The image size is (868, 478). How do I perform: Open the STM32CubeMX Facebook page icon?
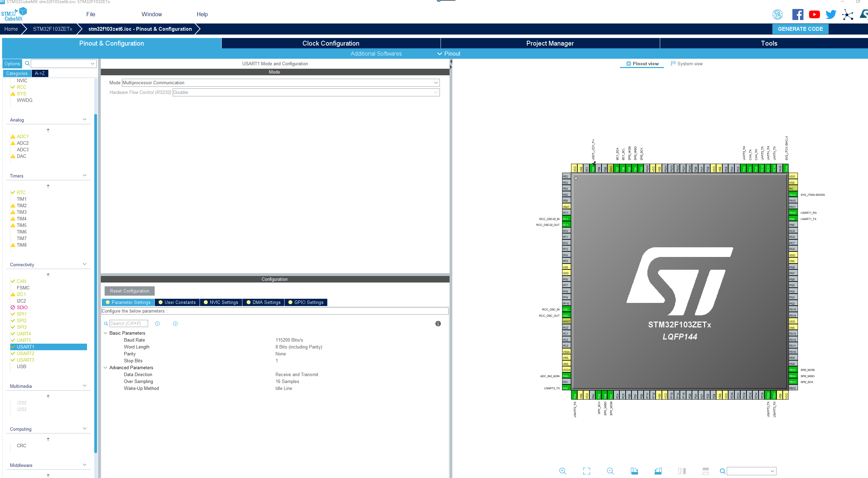point(797,15)
